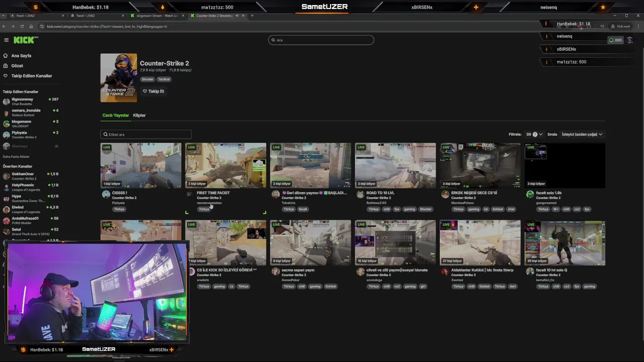Click ozumdoga streamer avatar
The height and width of the screenshot is (362, 644).
[360, 271]
